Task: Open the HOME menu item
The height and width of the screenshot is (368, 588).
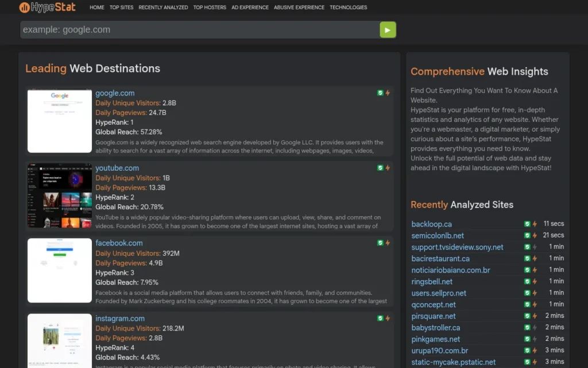Action: pos(96,7)
